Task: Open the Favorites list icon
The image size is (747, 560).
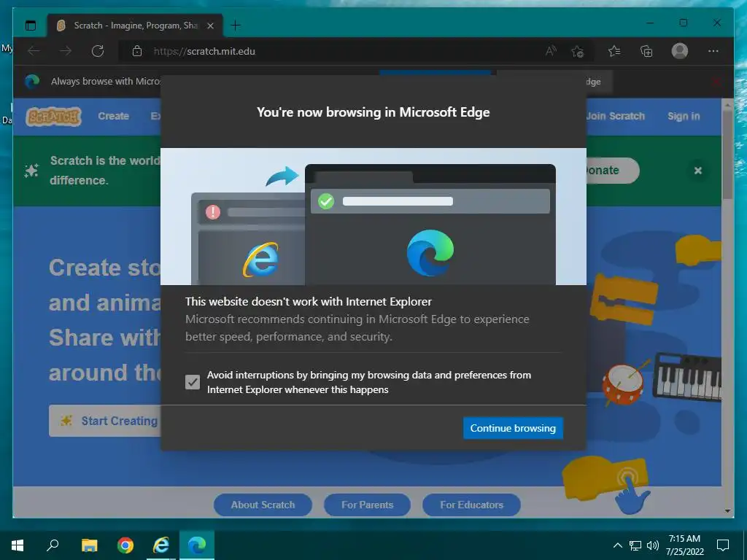Action: (x=614, y=51)
